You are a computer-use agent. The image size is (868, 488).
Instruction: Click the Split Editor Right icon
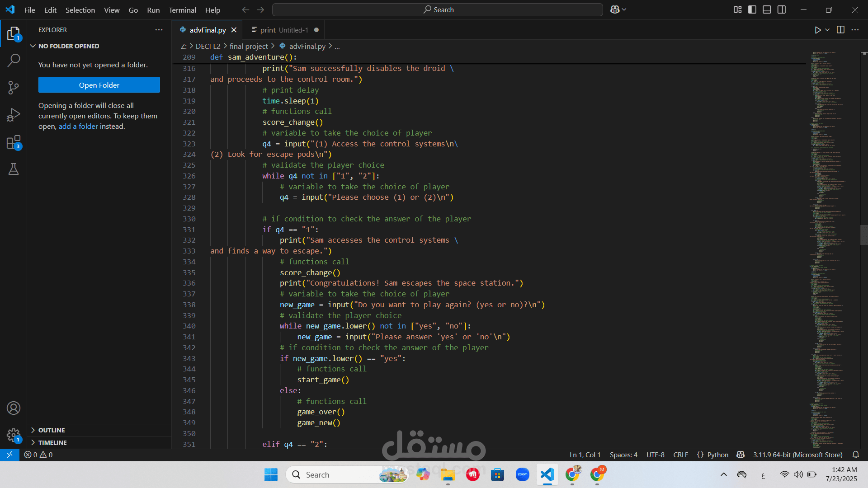(x=840, y=30)
